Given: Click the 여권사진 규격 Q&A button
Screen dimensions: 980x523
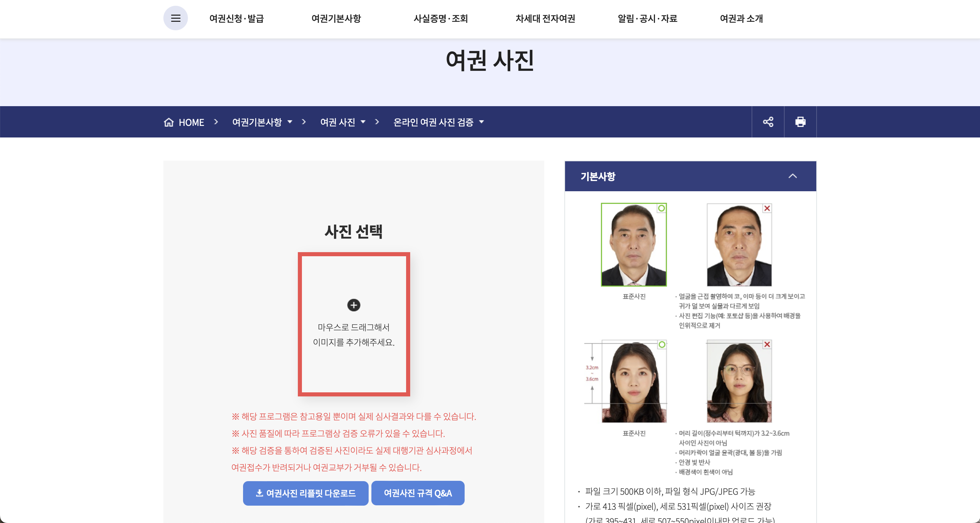Looking at the screenshot, I should pyautogui.click(x=417, y=493).
